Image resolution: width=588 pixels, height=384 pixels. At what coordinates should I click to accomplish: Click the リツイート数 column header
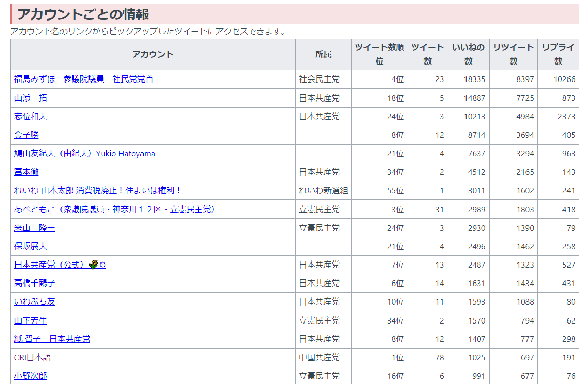513,54
